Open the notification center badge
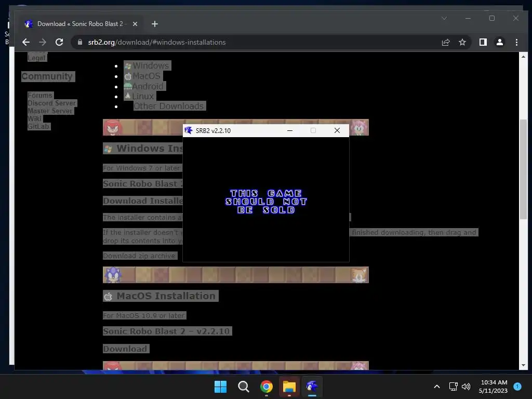The height and width of the screenshot is (399, 532). (x=517, y=387)
